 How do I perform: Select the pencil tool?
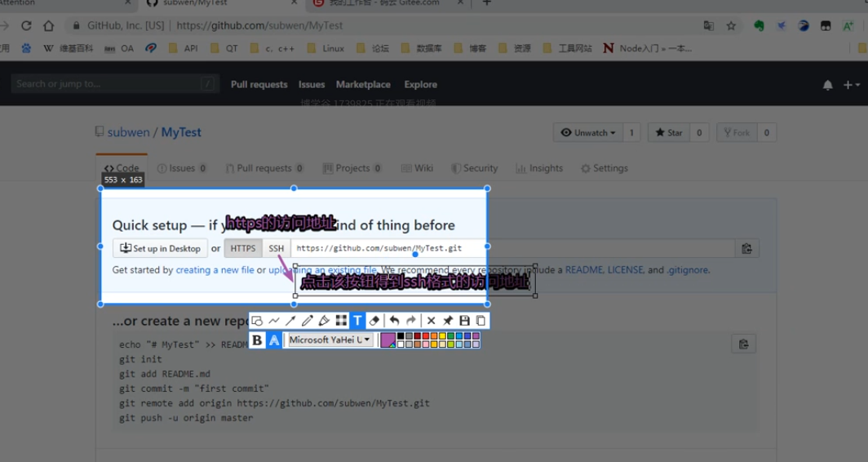click(x=308, y=321)
